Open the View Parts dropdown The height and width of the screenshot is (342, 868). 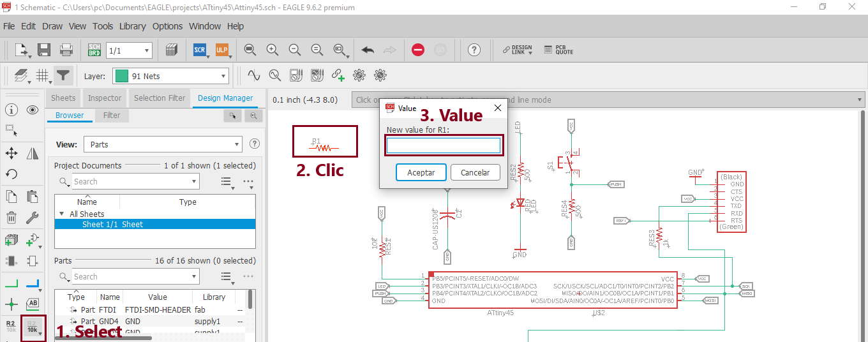click(x=237, y=144)
